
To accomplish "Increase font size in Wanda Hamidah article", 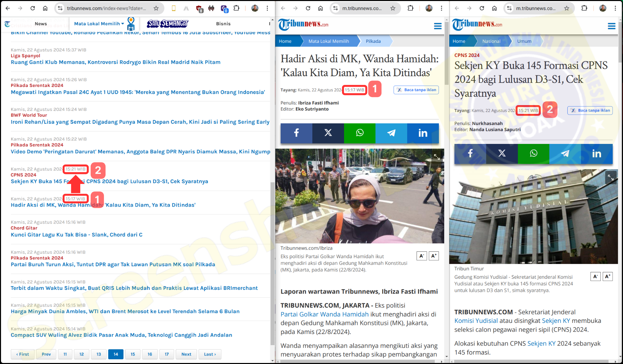I will [x=434, y=256].
